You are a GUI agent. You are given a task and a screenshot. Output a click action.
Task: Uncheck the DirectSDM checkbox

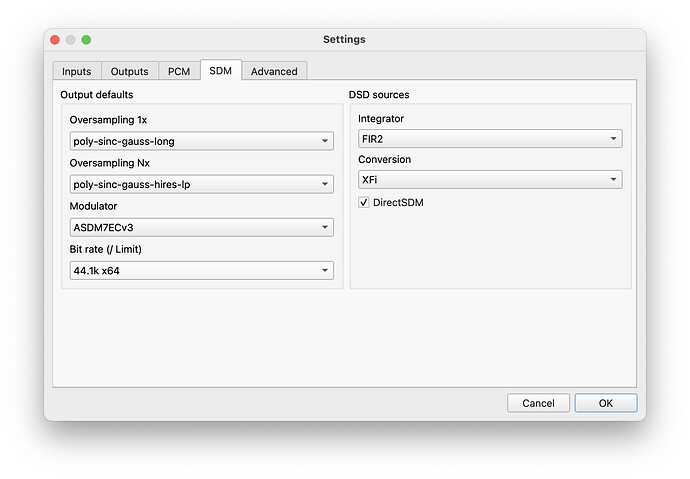point(363,202)
